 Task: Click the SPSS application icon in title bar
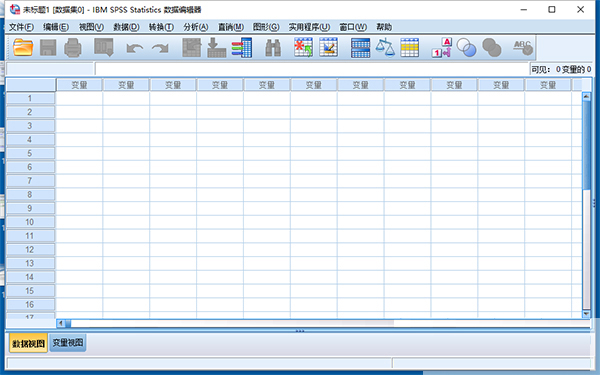(15, 10)
